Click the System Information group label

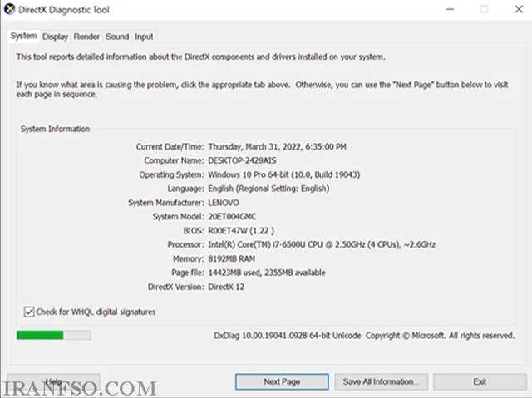point(56,129)
